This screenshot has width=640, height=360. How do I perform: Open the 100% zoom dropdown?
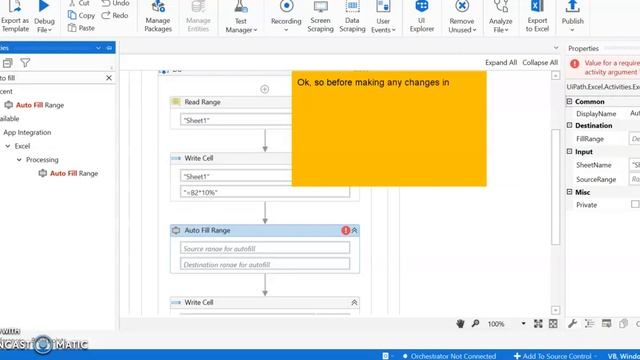click(x=523, y=324)
